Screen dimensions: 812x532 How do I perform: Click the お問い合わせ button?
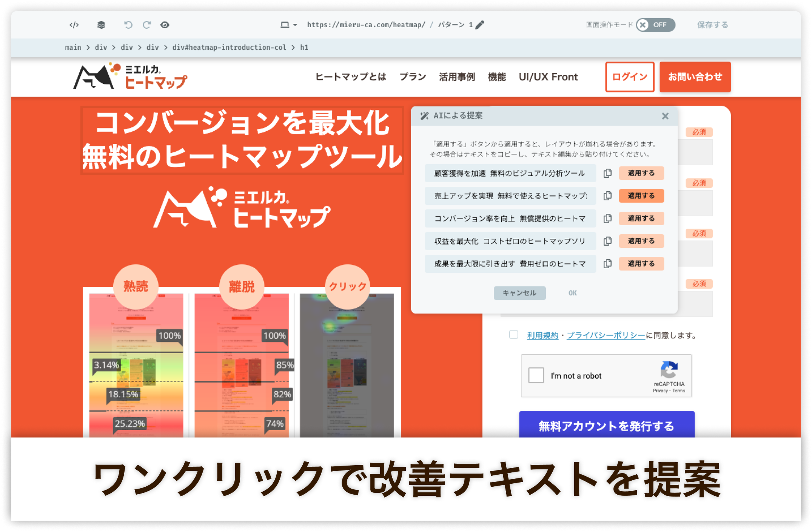pos(695,77)
